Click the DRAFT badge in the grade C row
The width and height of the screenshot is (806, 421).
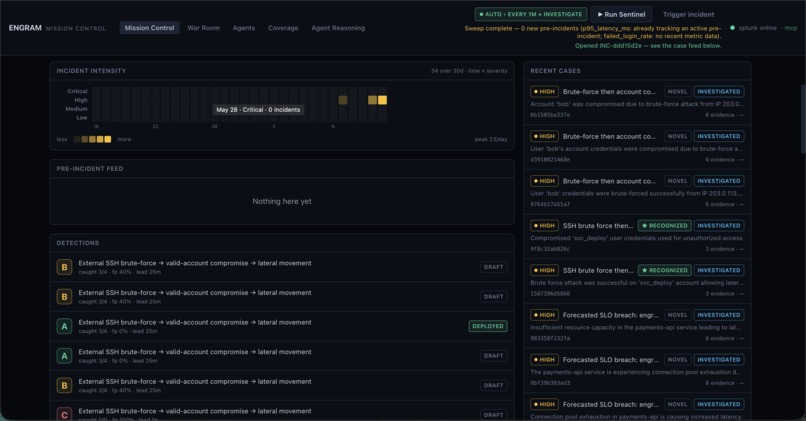coord(493,414)
